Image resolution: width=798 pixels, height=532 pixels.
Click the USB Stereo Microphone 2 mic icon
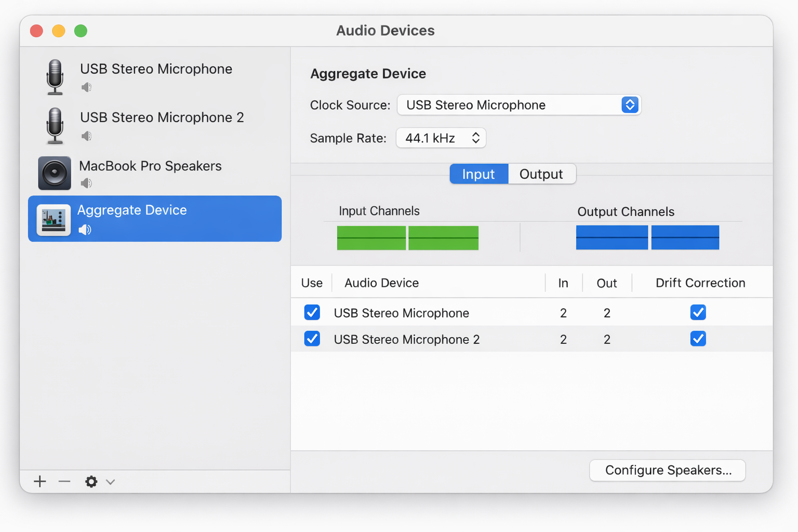point(55,126)
